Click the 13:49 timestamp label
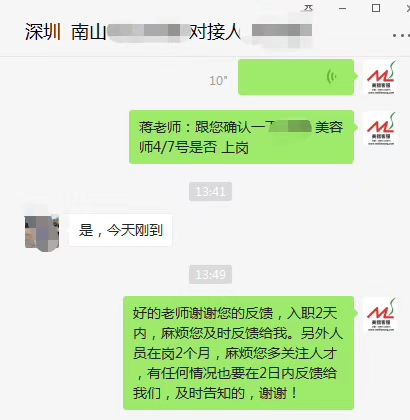Viewport: 410px width, 420px height. (210, 274)
